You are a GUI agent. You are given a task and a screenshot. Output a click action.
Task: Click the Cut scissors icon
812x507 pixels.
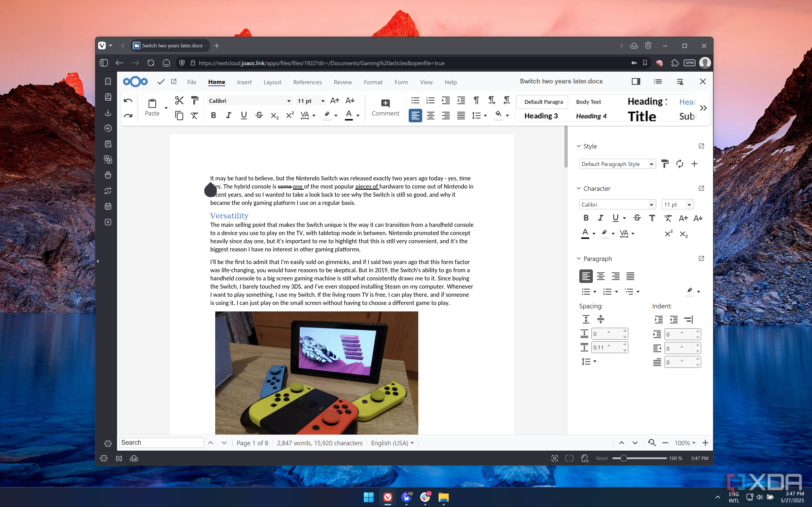click(x=179, y=100)
